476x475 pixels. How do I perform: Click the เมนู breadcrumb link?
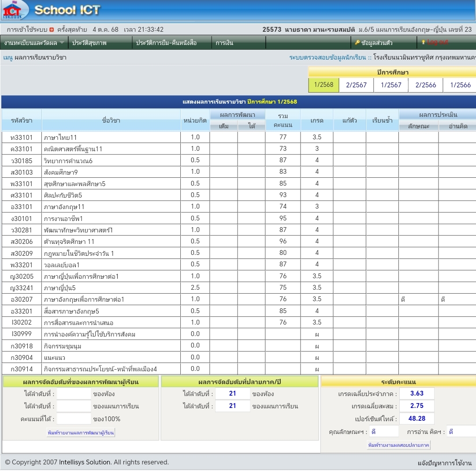(8, 57)
